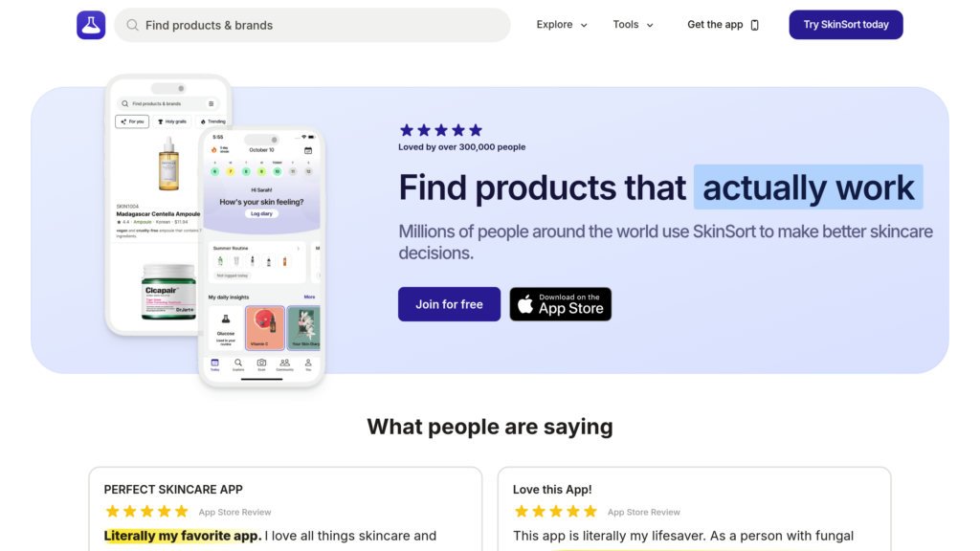Click the calendar icon in phone mockup

pos(308,150)
